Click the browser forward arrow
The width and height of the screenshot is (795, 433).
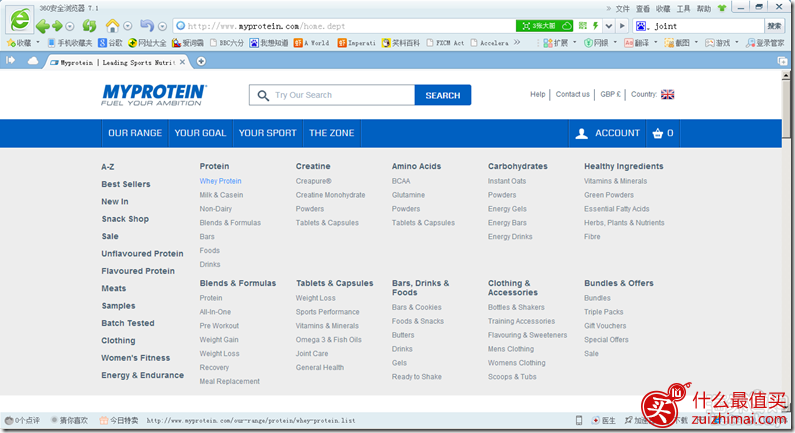(57, 26)
